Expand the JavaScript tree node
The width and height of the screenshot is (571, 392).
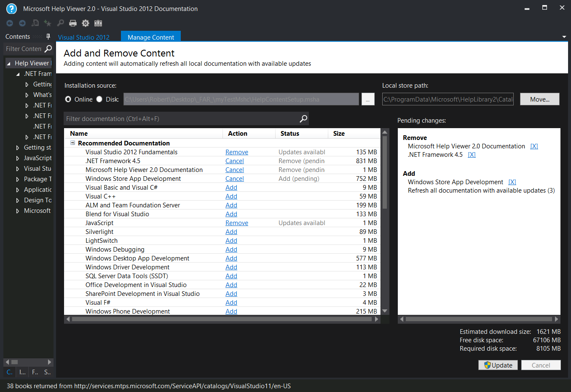tap(18, 158)
